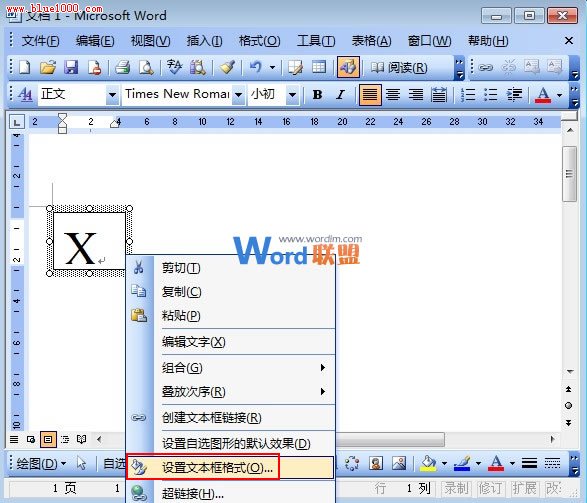Toggle center text alignment
The image size is (587, 503).
tap(393, 94)
